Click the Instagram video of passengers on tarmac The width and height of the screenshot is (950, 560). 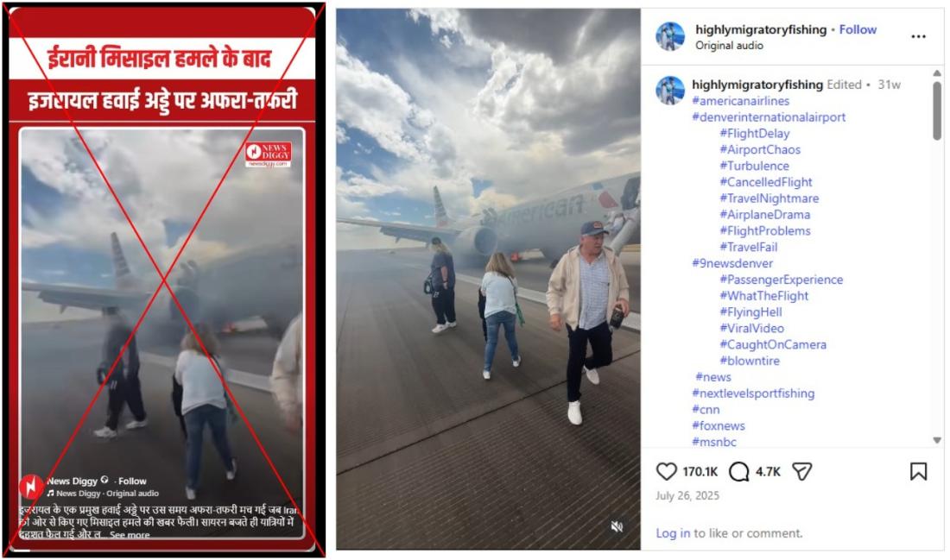(488, 279)
